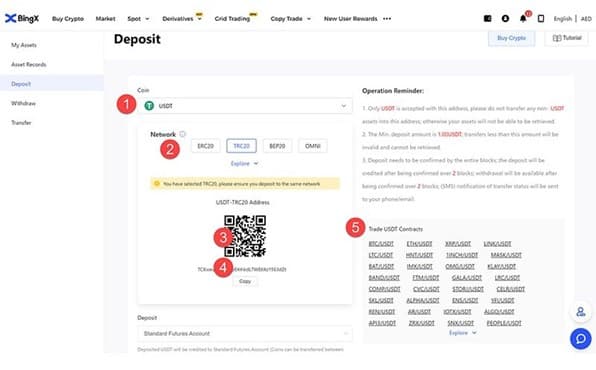Open ETH/USDT contract link

click(x=419, y=244)
